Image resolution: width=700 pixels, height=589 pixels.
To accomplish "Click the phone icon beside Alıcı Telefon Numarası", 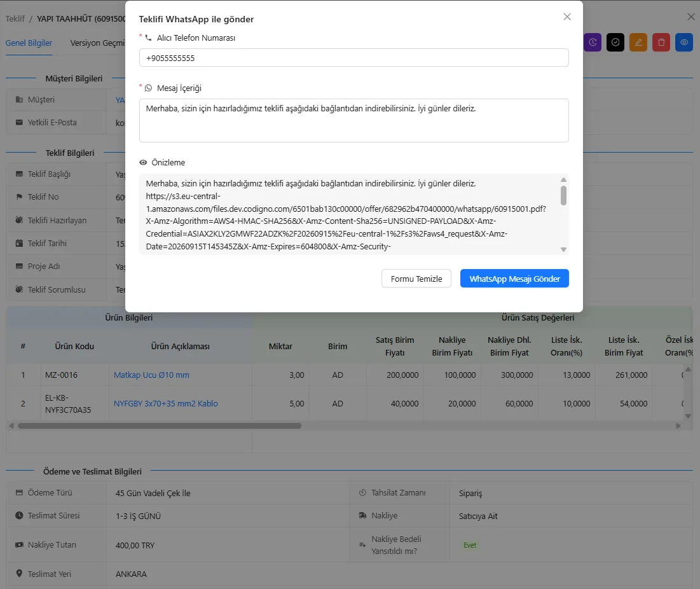I will click(148, 38).
